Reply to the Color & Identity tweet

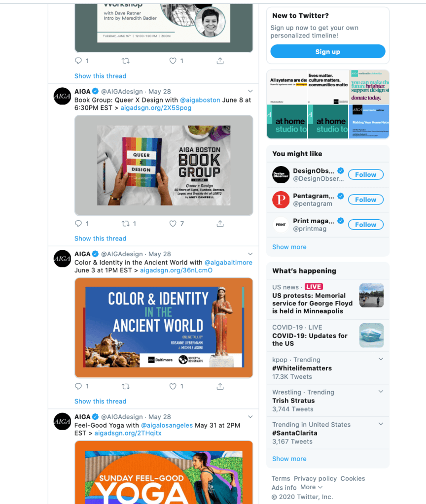[x=78, y=386]
